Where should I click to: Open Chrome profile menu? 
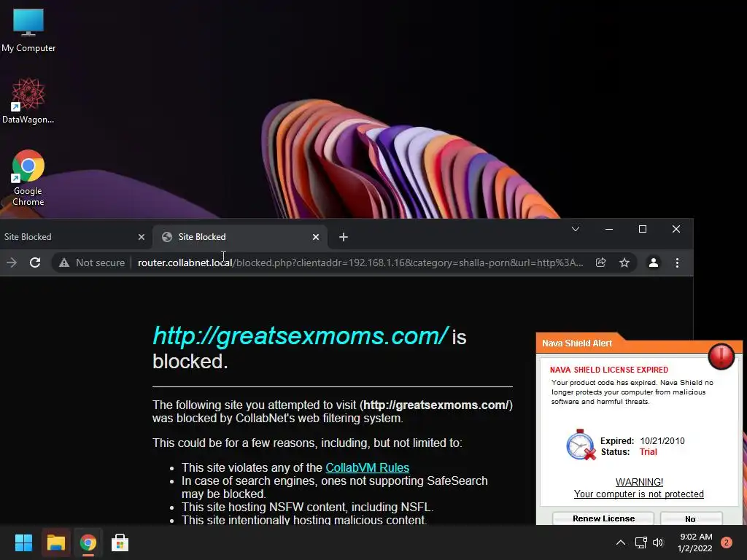[654, 262]
